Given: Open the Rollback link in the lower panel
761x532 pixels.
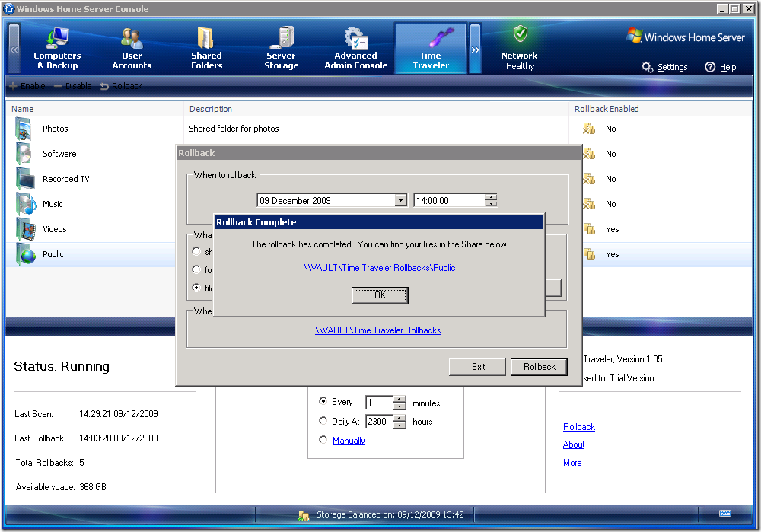Looking at the screenshot, I should [x=579, y=427].
